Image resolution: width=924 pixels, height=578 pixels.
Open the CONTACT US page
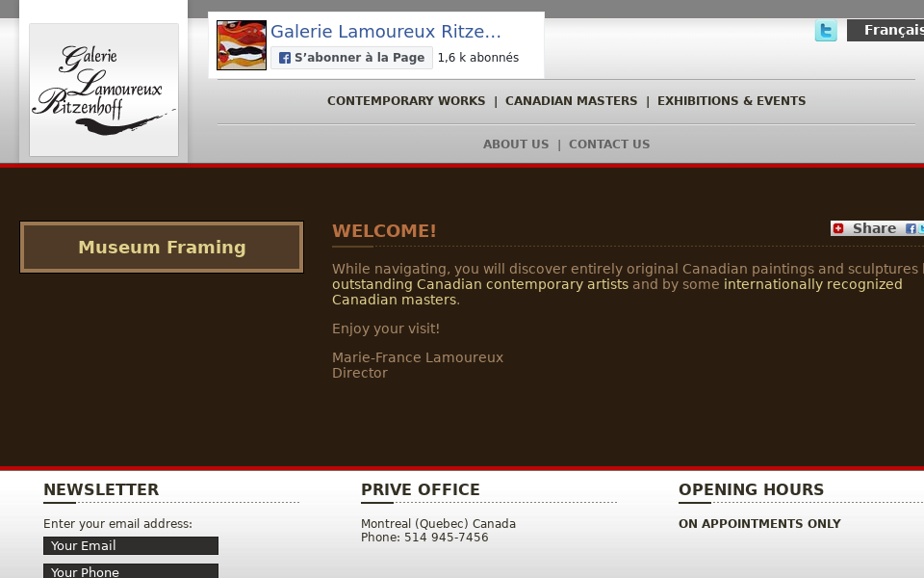[608, 144]
